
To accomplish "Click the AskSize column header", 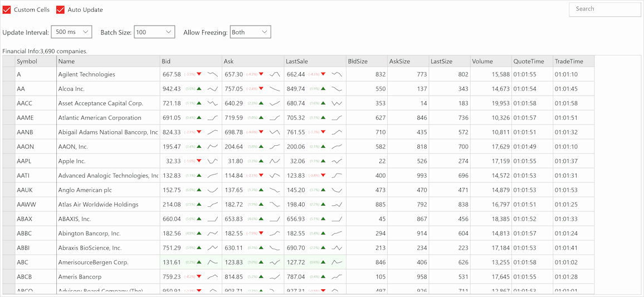I will (x=408, y=61).
